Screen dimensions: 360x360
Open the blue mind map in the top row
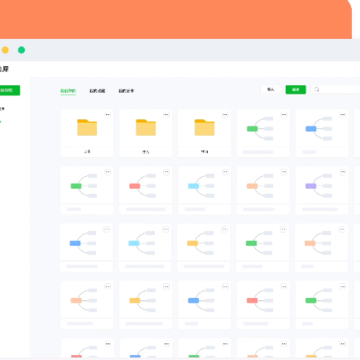click(x=322, y=133)
